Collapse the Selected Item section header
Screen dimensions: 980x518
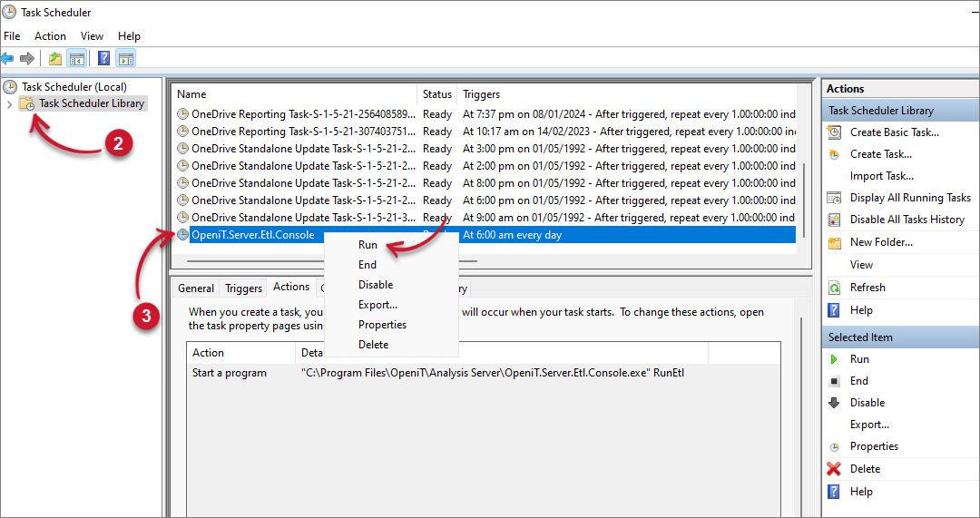901,337
